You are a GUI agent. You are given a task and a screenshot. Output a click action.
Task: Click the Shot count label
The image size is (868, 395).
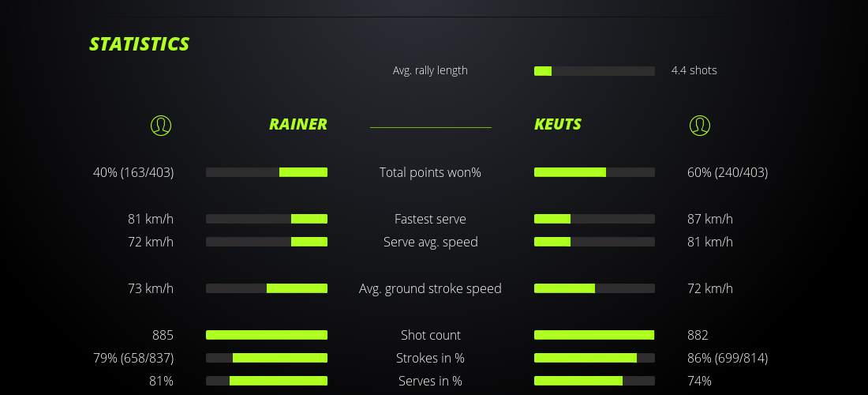430,335
